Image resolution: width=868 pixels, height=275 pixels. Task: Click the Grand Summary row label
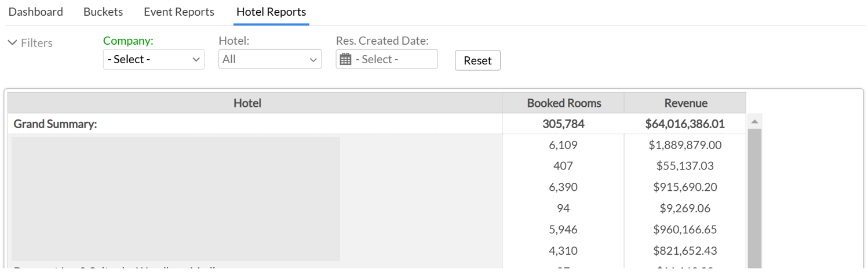click(x=55, y=124)
